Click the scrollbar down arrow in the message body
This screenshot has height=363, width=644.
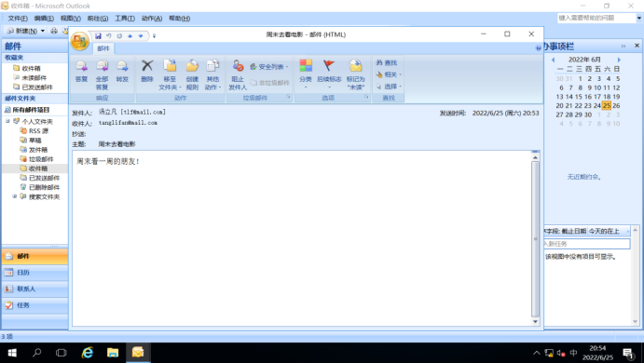(x=535, y=321)
